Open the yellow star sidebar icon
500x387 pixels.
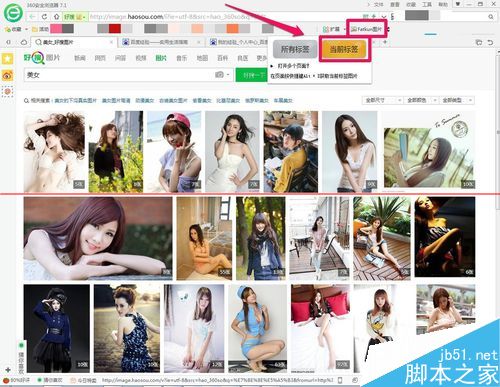(7, 59)
